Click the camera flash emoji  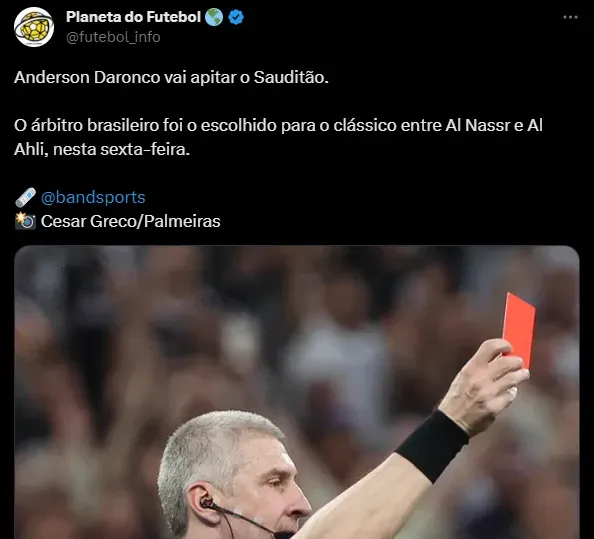(25, 221)
